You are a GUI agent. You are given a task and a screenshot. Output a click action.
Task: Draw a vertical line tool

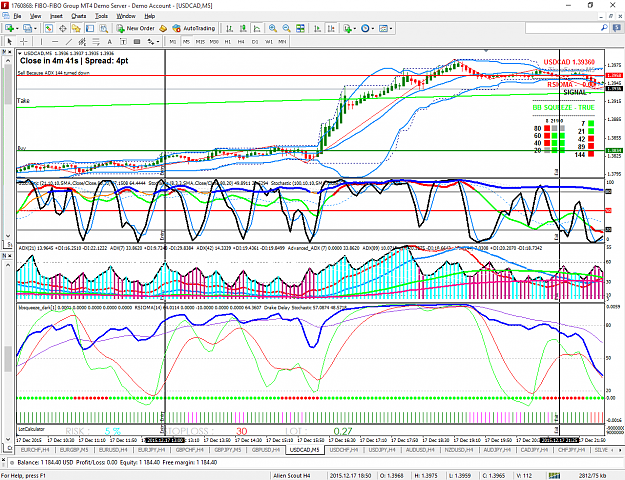tap(41, 41)
